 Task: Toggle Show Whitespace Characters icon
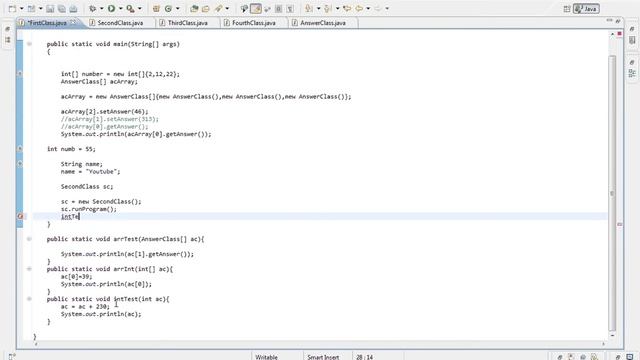point(290,9)
